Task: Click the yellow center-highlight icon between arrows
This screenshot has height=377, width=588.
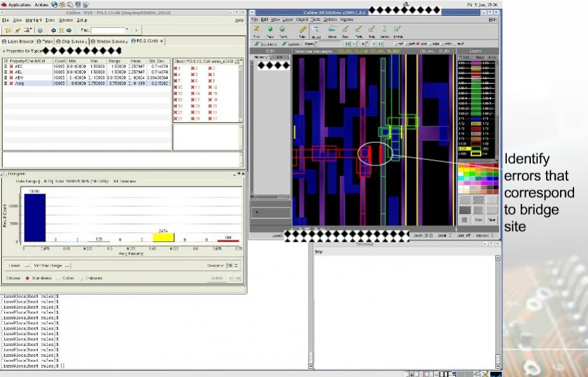Action: [62, 30]
